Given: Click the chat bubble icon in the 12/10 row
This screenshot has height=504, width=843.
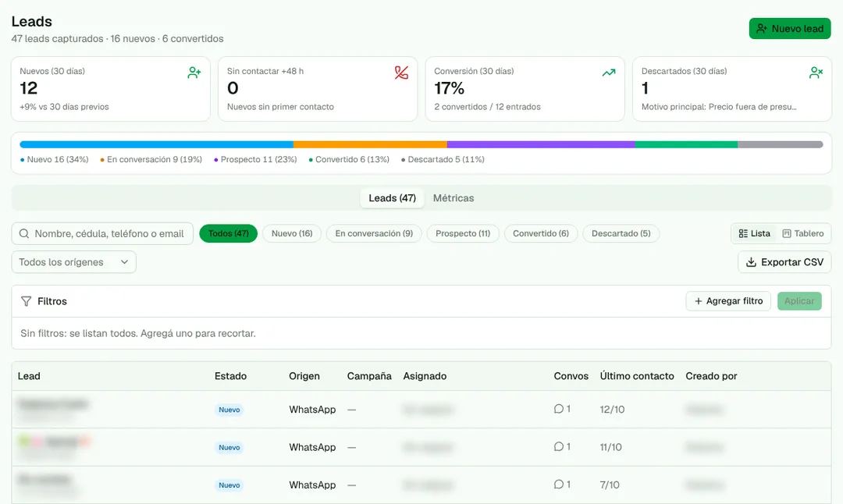Looking at the screenshot, I should (x=559, y=409).
